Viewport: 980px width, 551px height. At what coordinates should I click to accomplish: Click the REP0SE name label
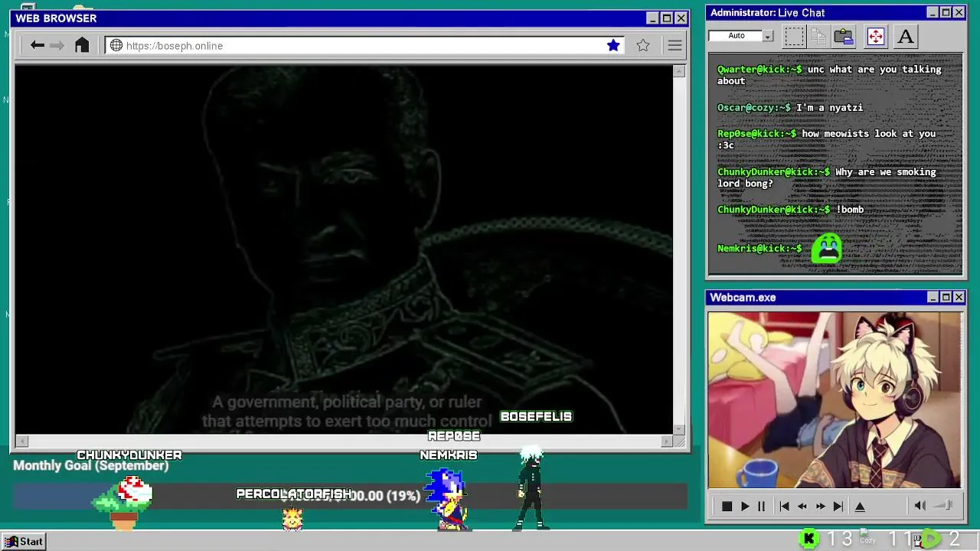click(454, 436)
